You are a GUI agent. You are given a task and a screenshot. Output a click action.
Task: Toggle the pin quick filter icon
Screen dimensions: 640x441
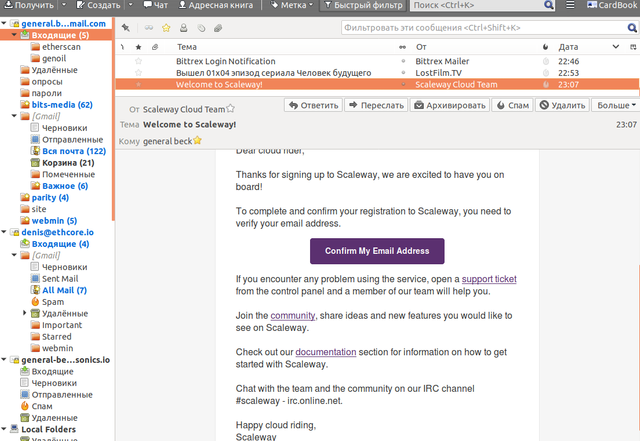(x=126, y=28)
